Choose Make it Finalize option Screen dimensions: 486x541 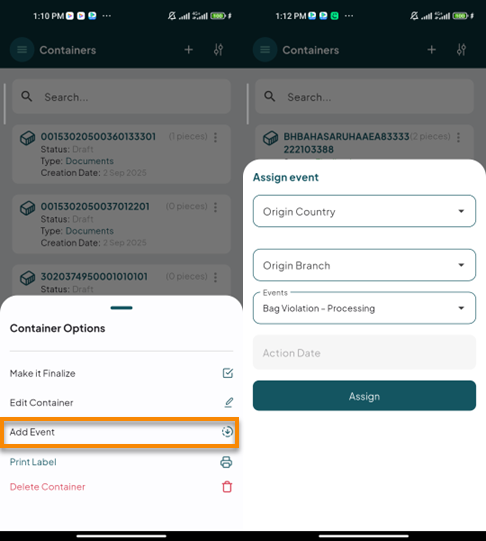click(121, 373)
